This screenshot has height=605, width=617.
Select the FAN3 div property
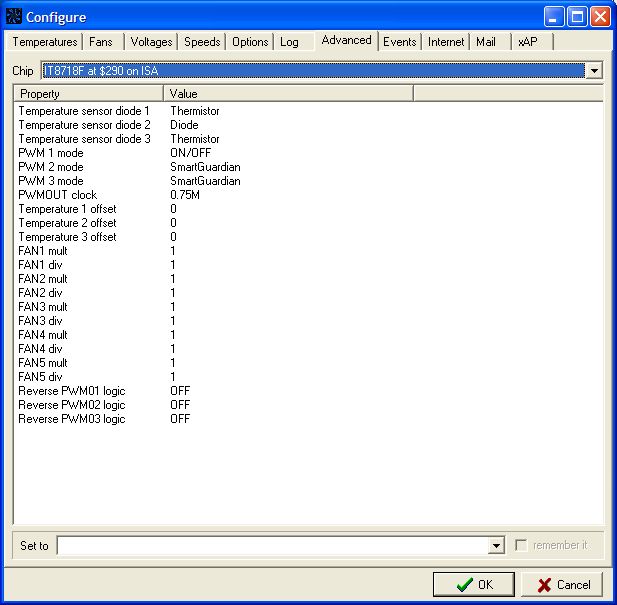pyautogui.click(x=40, y=321)
